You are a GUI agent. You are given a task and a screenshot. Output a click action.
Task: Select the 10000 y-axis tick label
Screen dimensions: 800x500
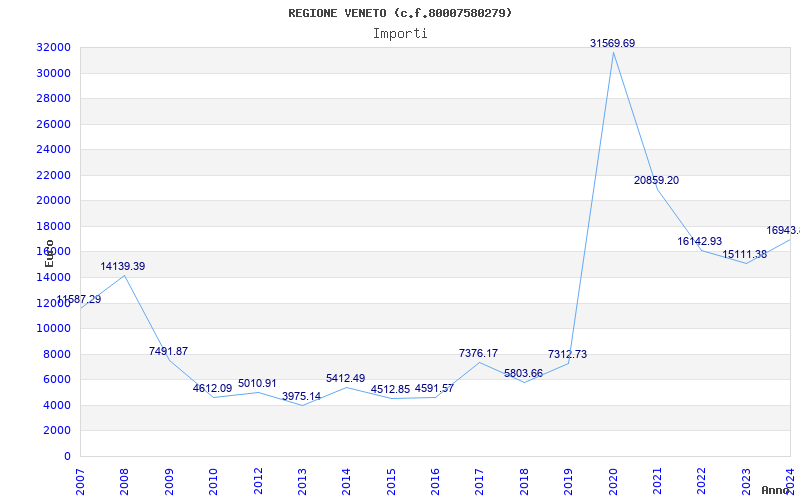point(53,328)
